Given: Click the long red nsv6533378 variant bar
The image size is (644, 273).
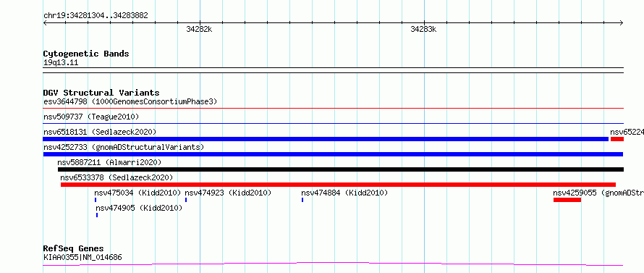Looking at the screenshot, I should [x=339, y=185].
